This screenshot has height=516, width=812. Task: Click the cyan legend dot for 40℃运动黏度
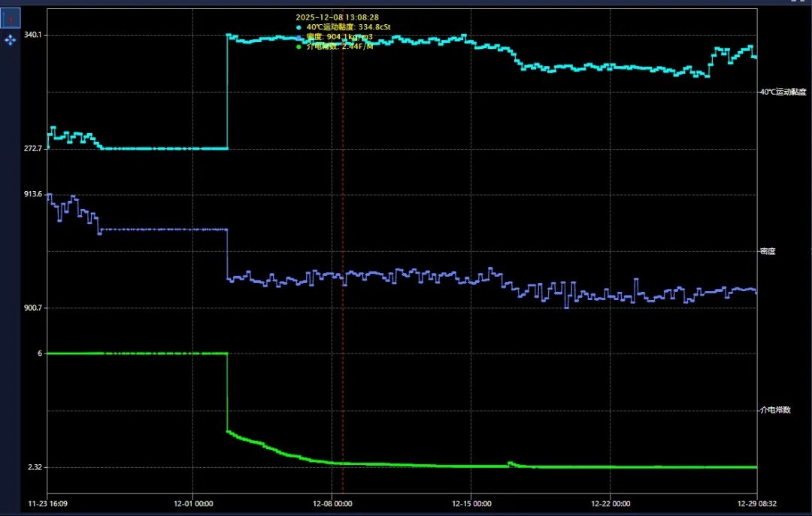[299, 27]
